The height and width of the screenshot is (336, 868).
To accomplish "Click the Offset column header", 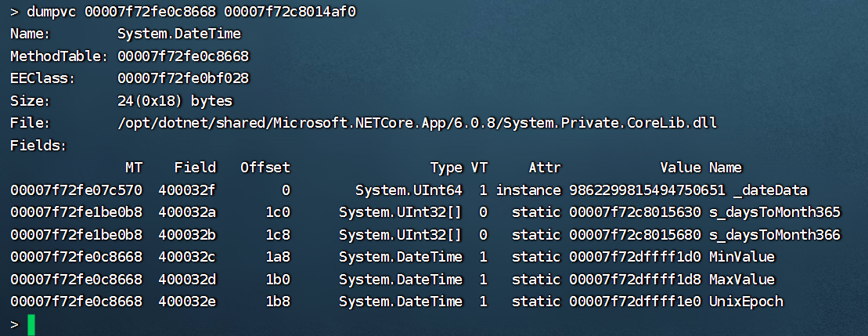I will coord(265,168).
